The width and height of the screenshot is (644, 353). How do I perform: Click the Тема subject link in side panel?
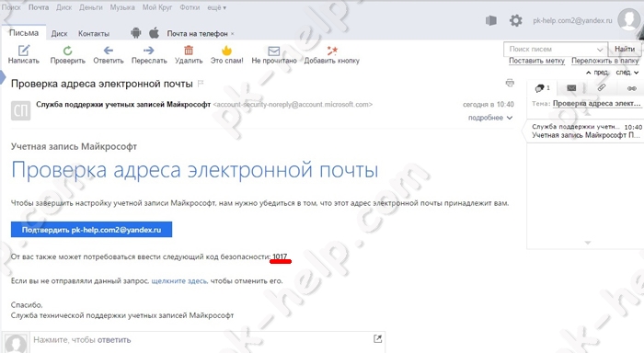(596, 104)
